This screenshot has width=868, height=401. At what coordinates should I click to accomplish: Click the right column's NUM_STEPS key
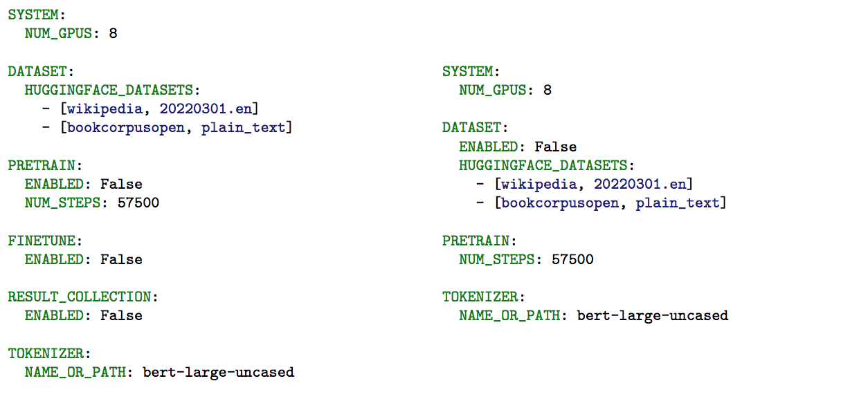tap(496, 260)
